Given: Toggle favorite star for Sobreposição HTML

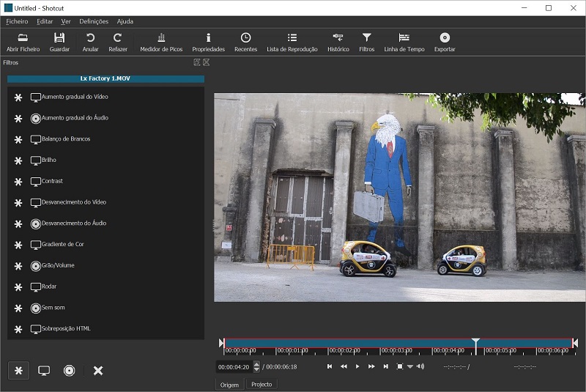Looking at the screenshot, I should (18, 329).
